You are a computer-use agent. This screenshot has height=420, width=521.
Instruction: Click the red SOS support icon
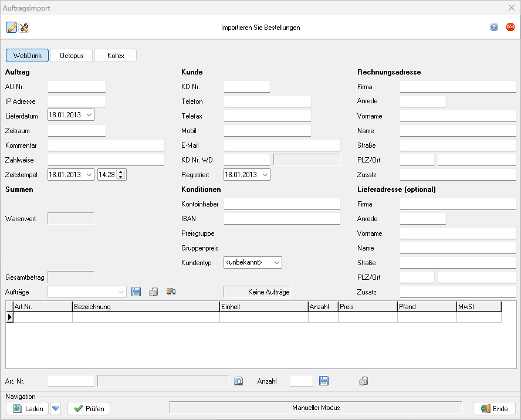click(x=510, y=27)
